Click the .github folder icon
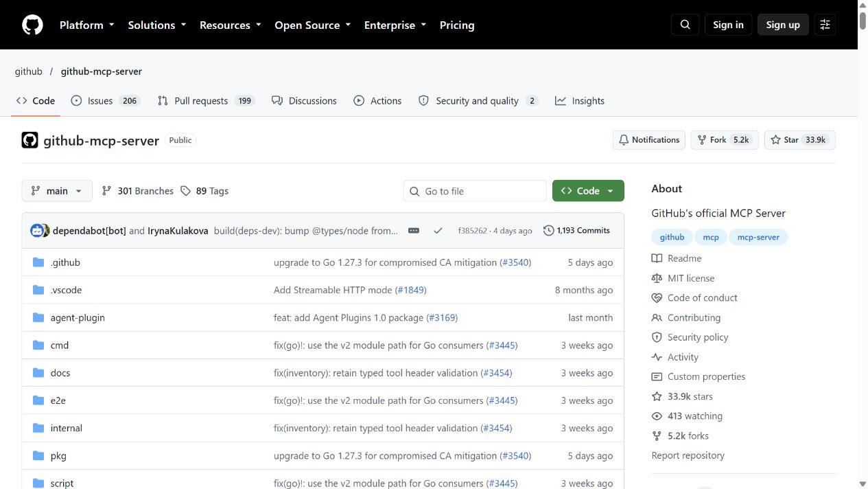 pos(38,262)
